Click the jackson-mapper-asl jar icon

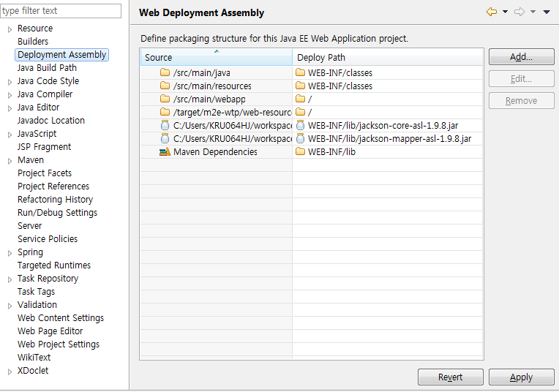(301, 139)
